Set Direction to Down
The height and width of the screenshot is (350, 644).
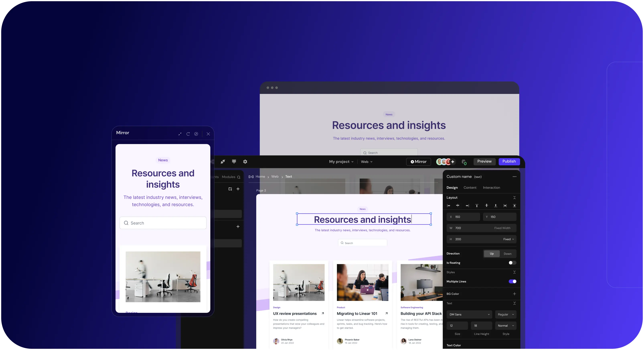[507, 254]
